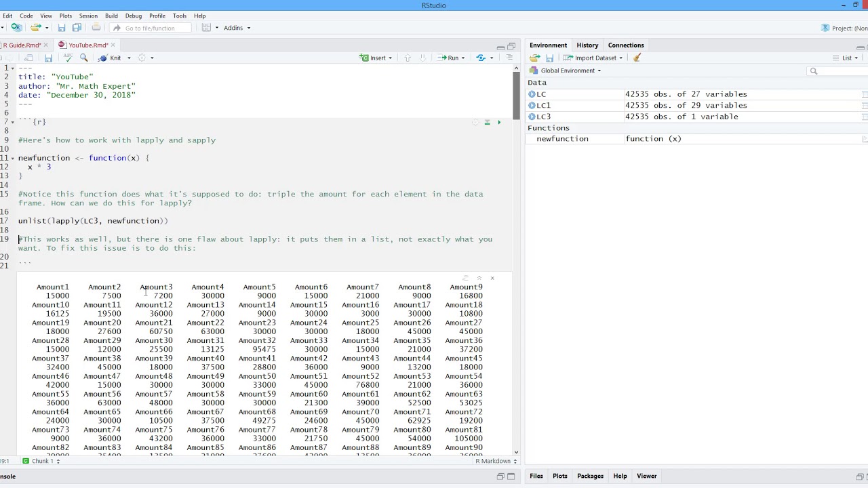
Task: Switch to the Files tab
Action: (536, 476)
